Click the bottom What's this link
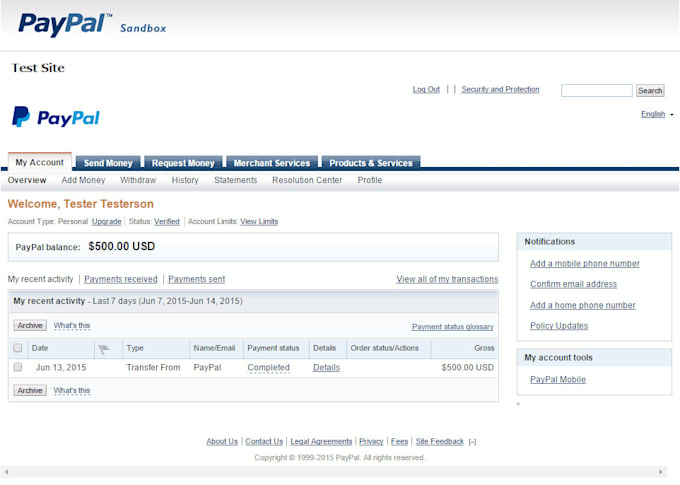The image size is (680, 485). [72, 390]
